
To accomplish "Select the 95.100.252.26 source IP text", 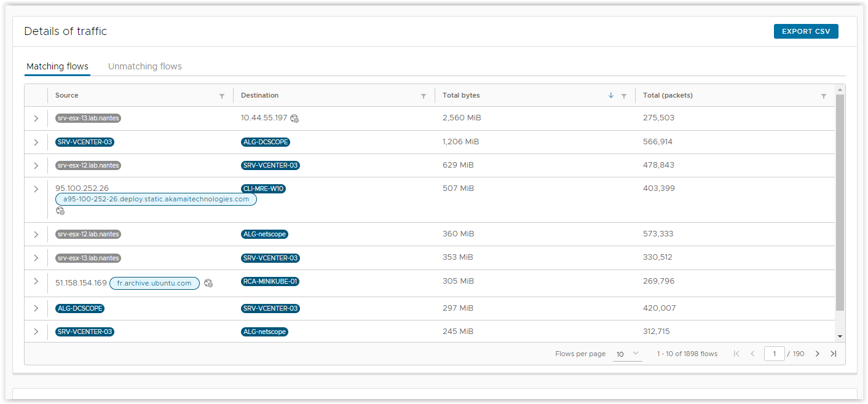I will pos(82,188).
